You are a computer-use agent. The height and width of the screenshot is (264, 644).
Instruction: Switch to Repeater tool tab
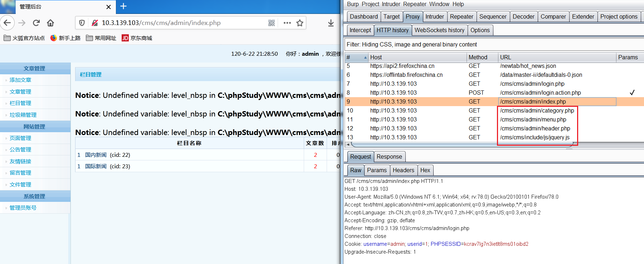click(x=462, y=17)
